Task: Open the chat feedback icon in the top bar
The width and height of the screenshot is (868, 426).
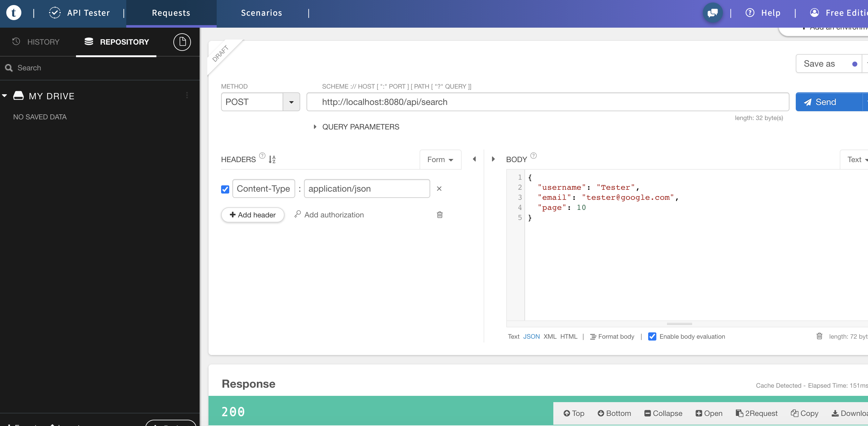Action: (712, 13)
